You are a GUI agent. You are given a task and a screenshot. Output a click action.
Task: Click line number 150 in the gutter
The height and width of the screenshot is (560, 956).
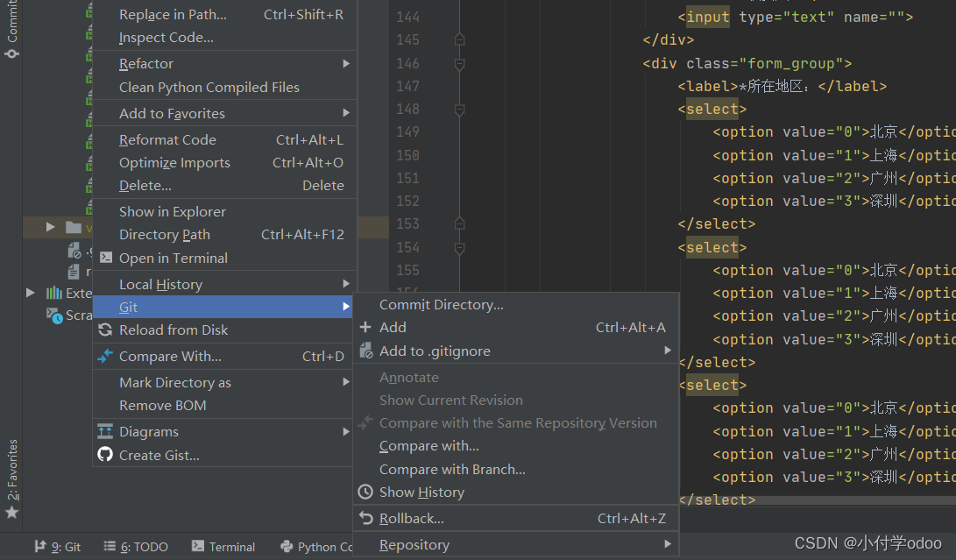pos(407,156)
